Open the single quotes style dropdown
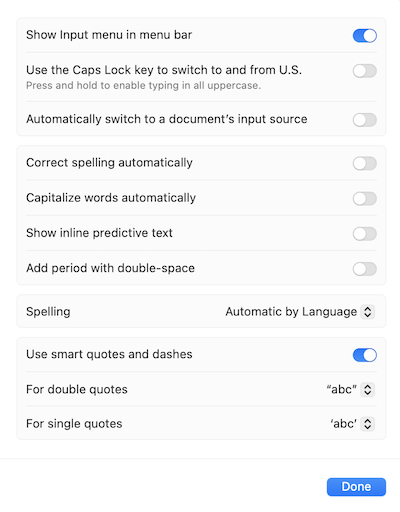The image size is (400, 512). click(352, 424)
